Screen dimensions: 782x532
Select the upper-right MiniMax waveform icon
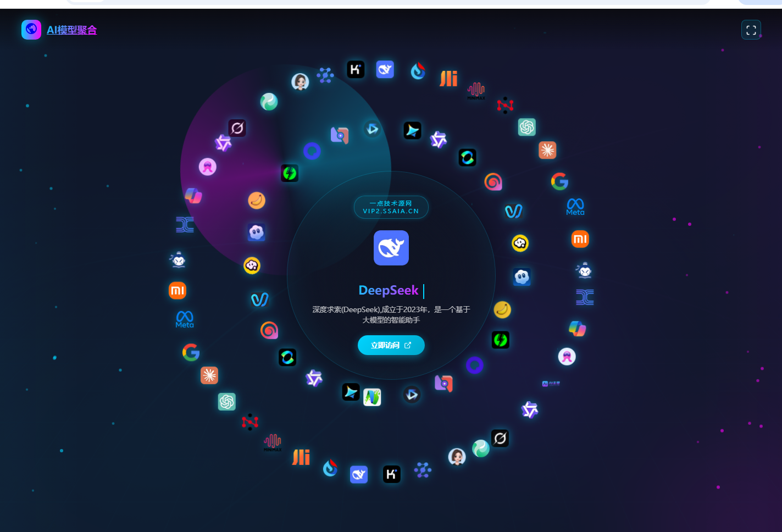tap(476, 91)
